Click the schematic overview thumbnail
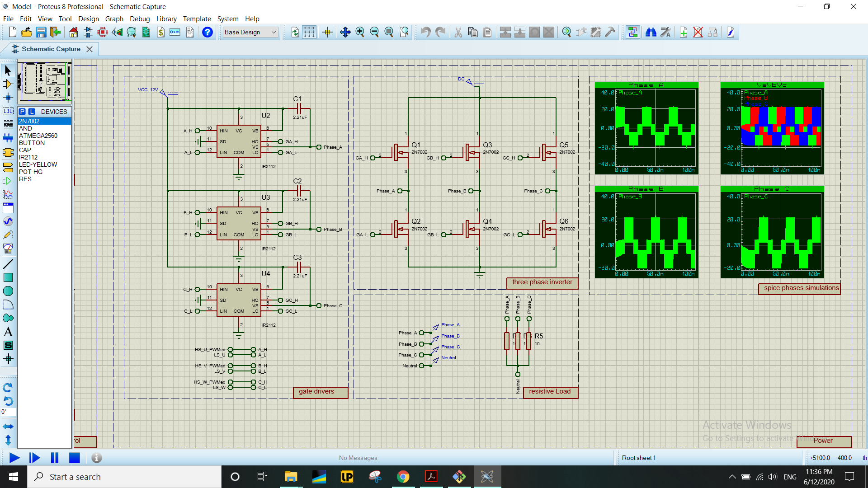Screen dimensions: 868x488 (x=44, y=81)
